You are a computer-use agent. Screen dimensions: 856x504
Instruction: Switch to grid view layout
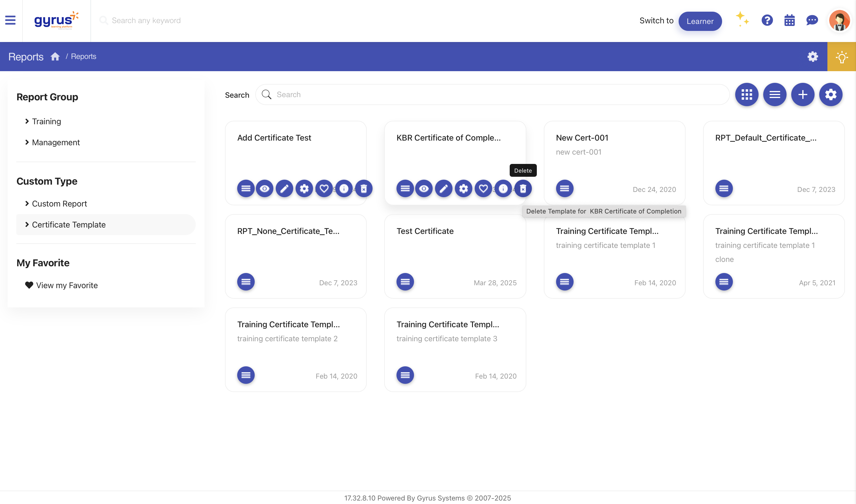tap(746, 94)
